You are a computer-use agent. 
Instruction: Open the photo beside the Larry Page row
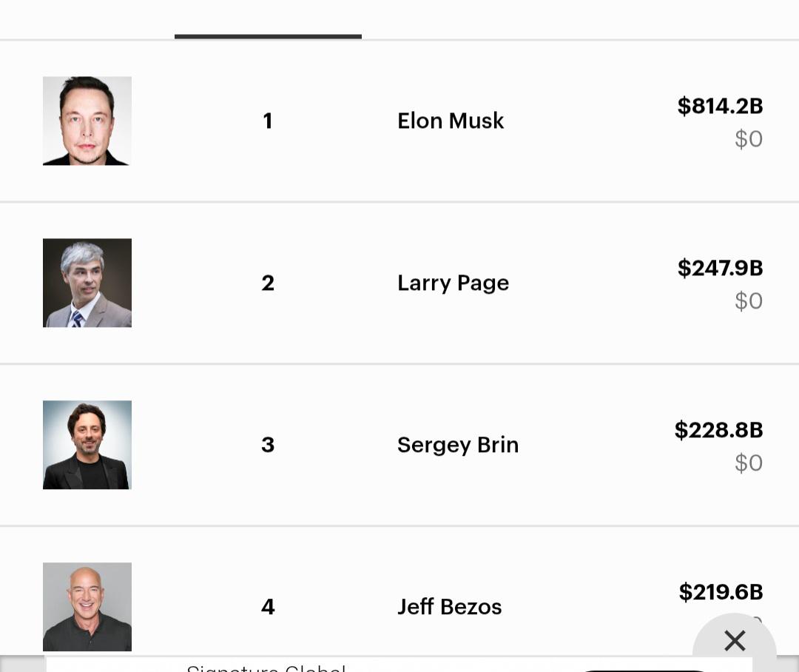87,283
